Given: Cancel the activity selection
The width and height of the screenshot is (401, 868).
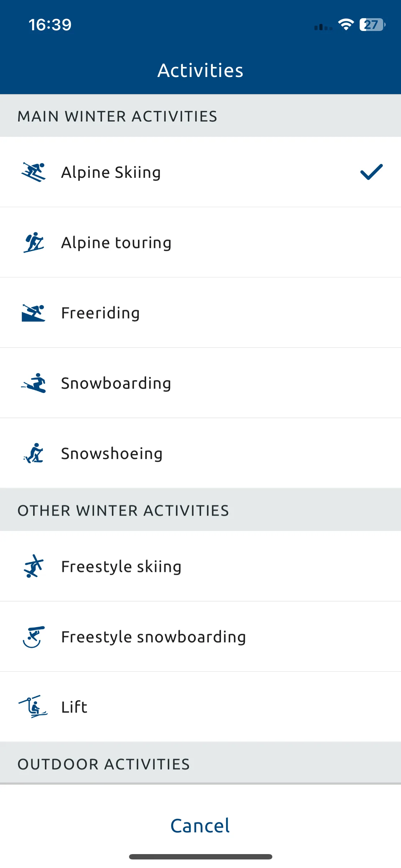Looking at the screenshot, I should click(x=200, y=826).
